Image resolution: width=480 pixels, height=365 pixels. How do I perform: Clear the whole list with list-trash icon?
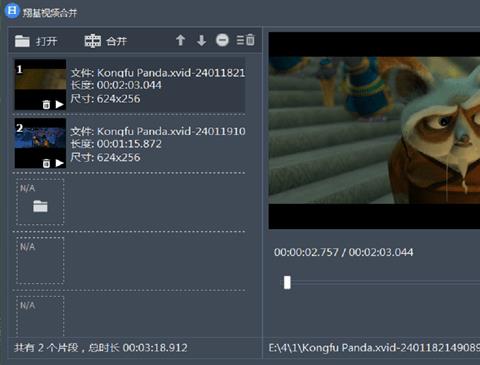(246, 40)
